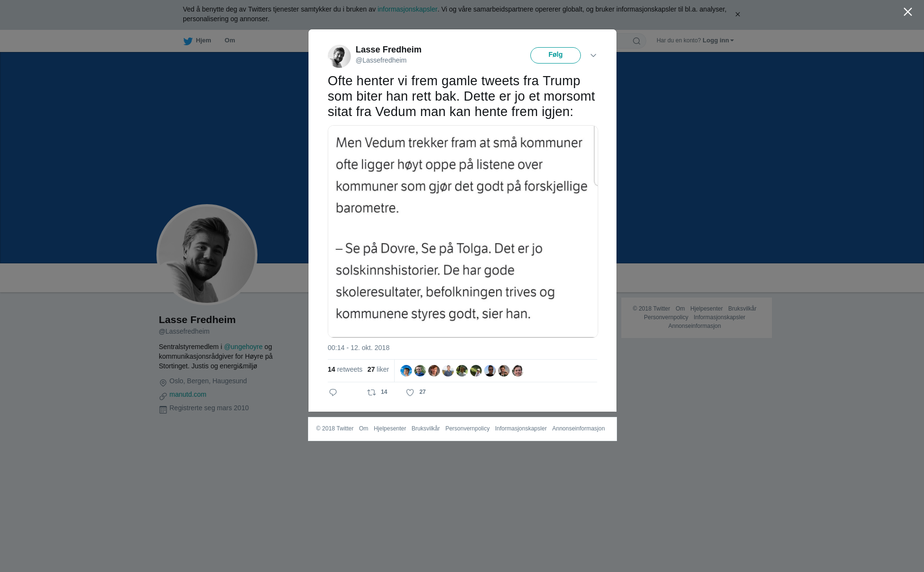
Task: Like the tweet with the heart icon
Action: tap(410, 392)
